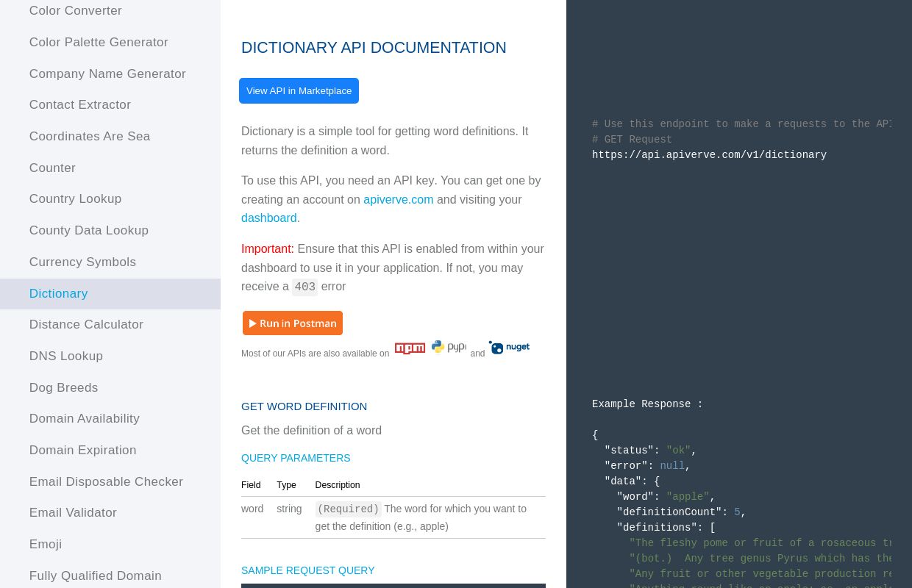Click the endpoint URL api.apiverve.com/v1/dictionary
The width and height of the screenshot is (912, 588).
(x=709, y=155)
